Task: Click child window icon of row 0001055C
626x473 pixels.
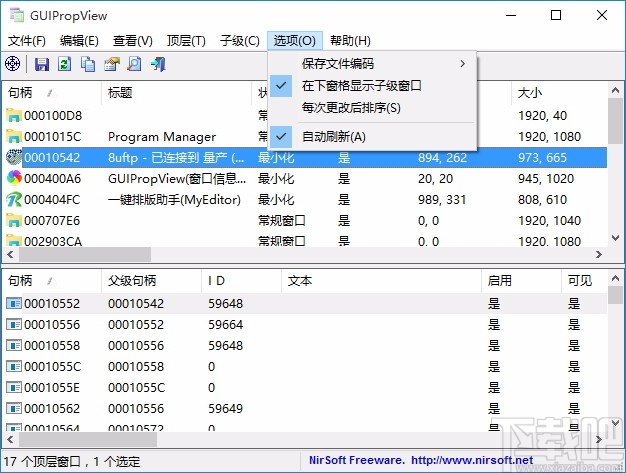Action: (14, 366)
